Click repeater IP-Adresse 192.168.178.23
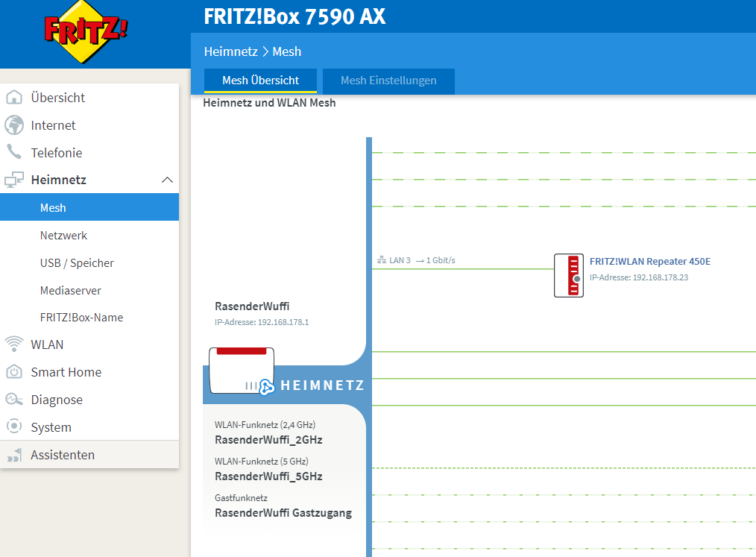756x557 pixels. pos(639,277)
